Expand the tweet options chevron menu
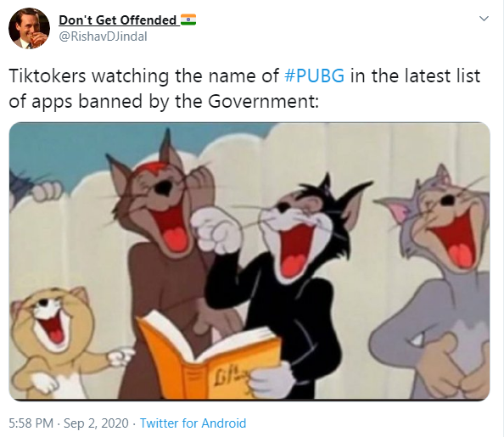Screen dimensions: 504x437 [x=484, y=19]
